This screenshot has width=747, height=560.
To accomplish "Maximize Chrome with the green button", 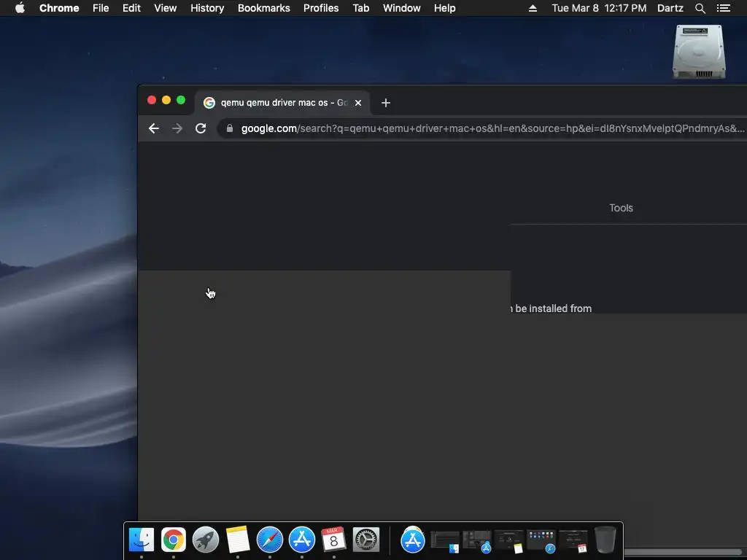I will click(181, 100).
